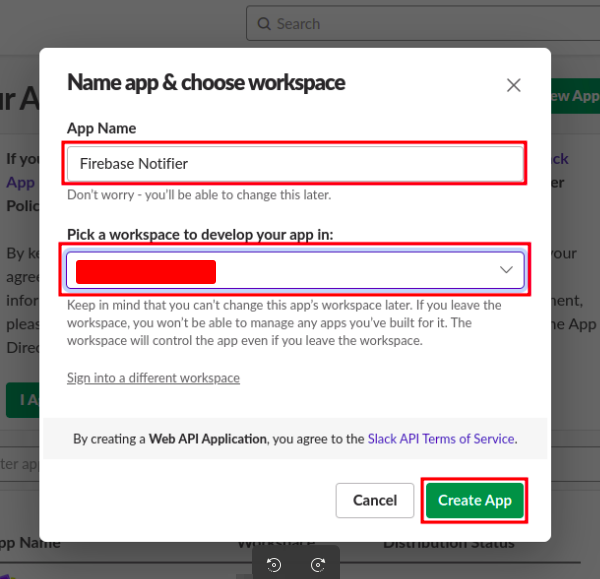This screenshot has height=579, width=600.
Task: Click the rotate counterclockwise icon at bottom
Action: point(274,564)
